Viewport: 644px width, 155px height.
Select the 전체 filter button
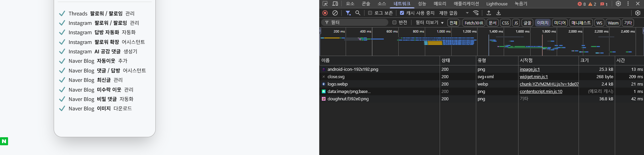[453, 23]
